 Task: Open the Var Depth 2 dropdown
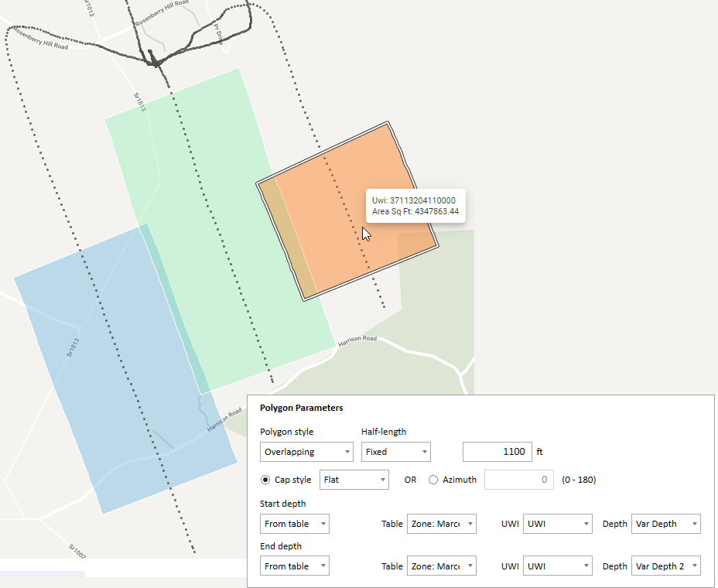[x=665, y=566]
